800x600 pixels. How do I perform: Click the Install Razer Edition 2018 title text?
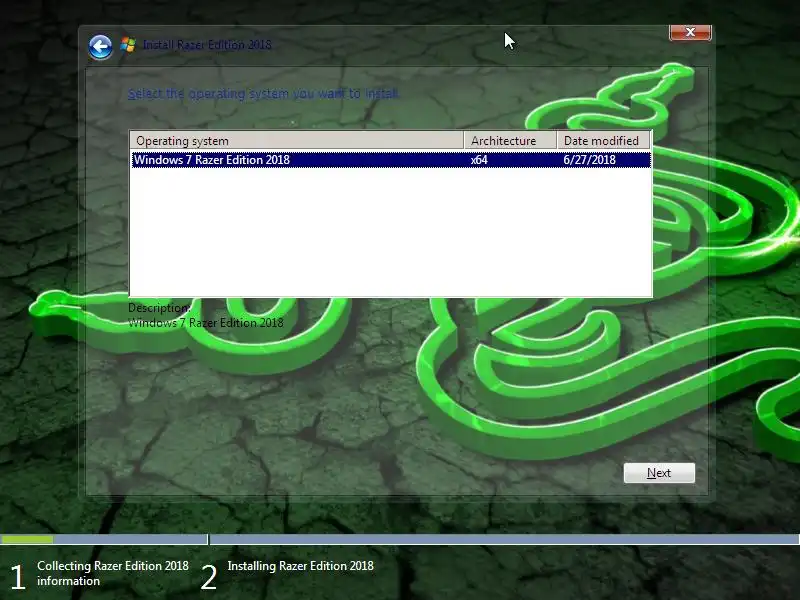click(207, 45)
